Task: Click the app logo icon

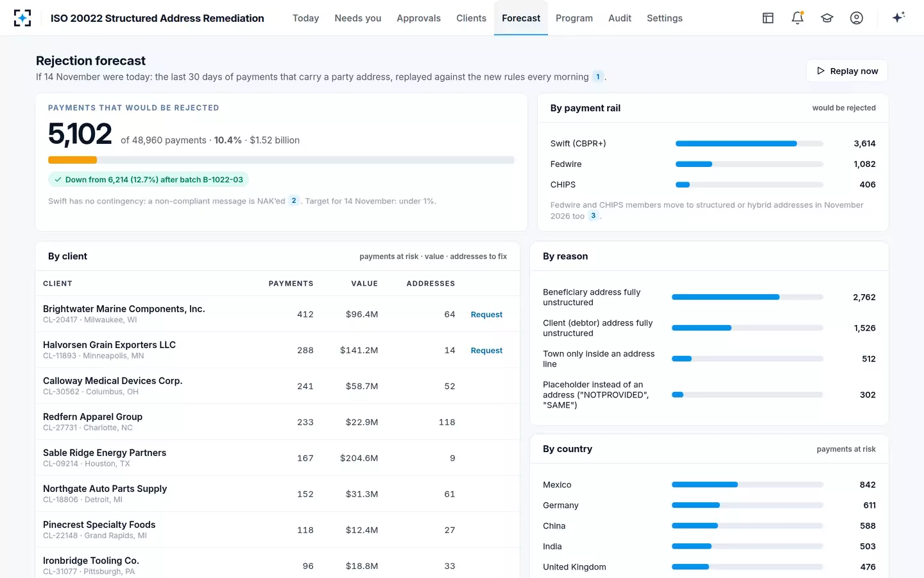Action: (x=22, y=18)
